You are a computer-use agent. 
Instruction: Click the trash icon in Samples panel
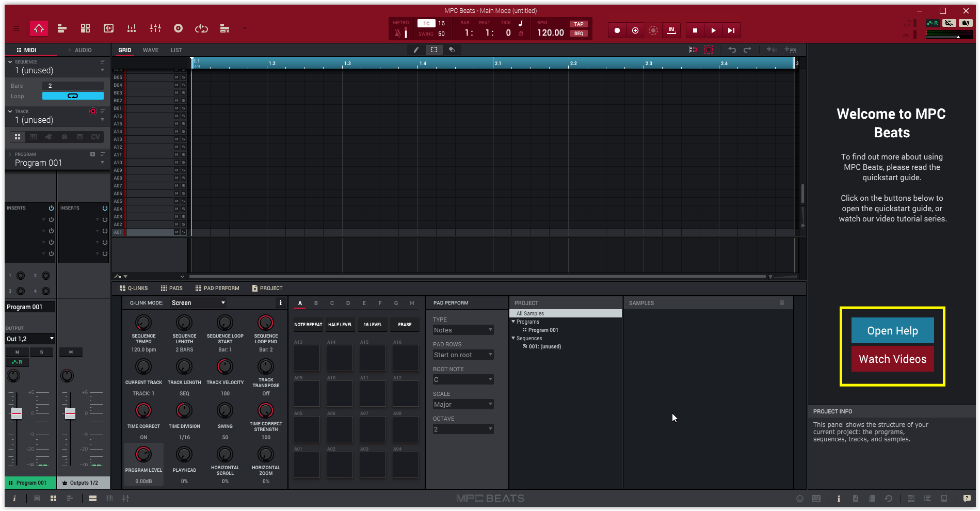point(782,303)
